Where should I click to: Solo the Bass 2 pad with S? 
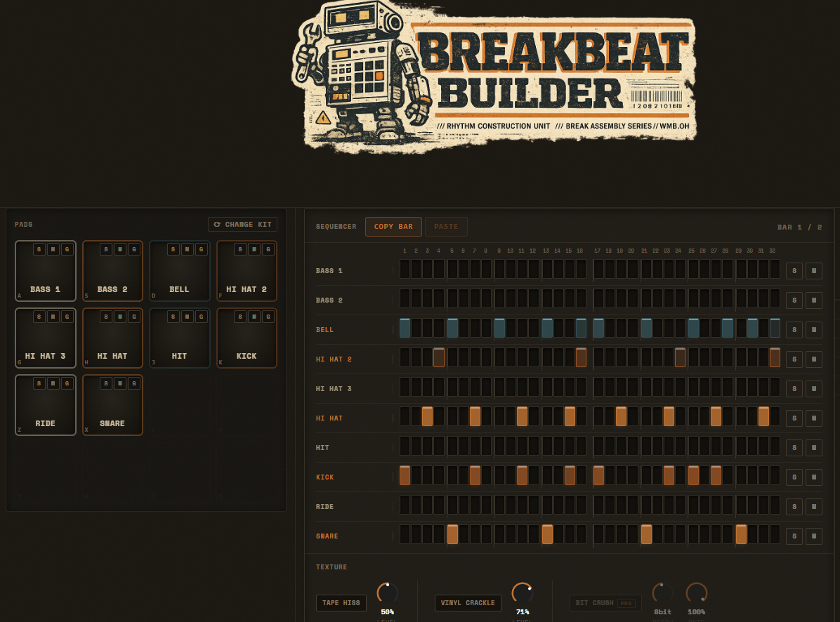106,249
